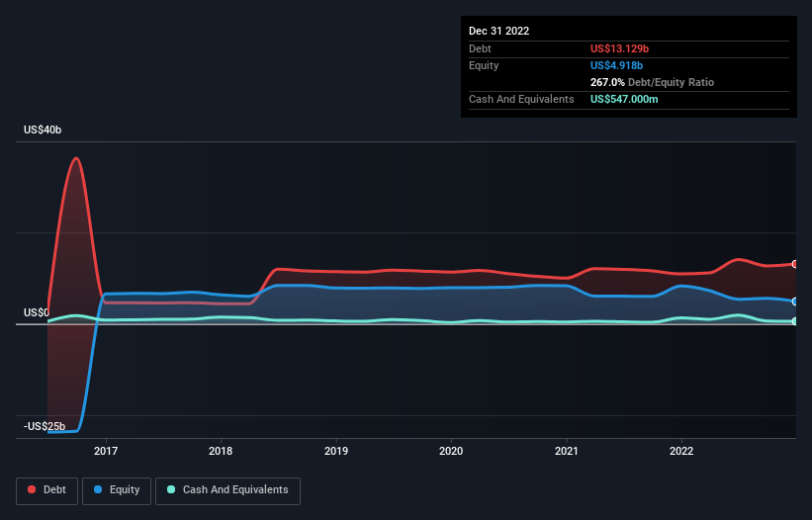
Task: Click the Dec 31 2022 tooltip date
Action: [498, 31]
